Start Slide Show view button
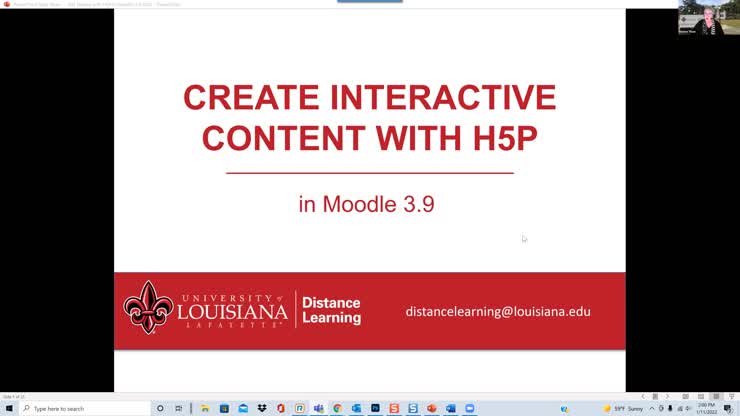The width and height of the screenshot is (740, 416). tap(731, 397)
